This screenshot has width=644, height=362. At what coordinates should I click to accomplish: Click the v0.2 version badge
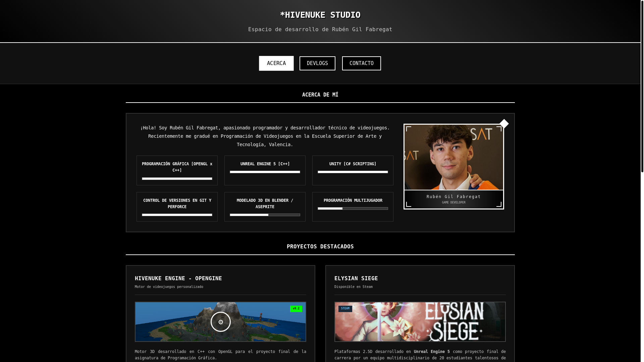tap(296, 309)
